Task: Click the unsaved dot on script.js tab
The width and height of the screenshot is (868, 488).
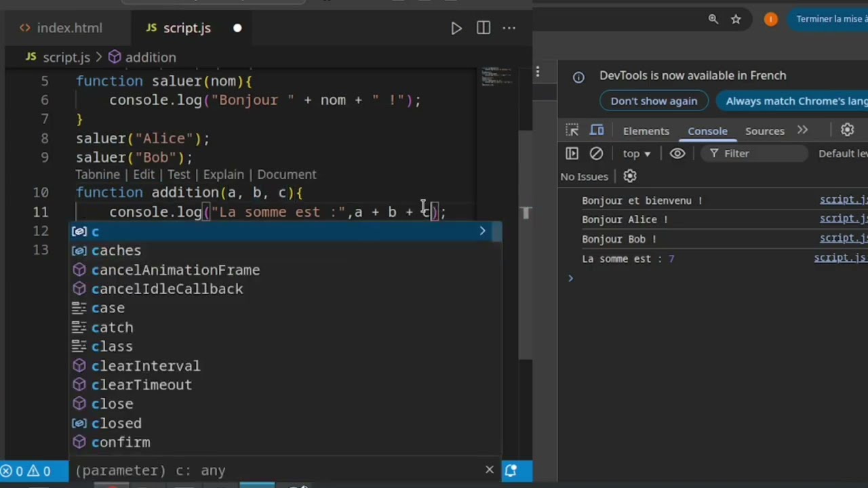Action: click(x=237, y=28)
